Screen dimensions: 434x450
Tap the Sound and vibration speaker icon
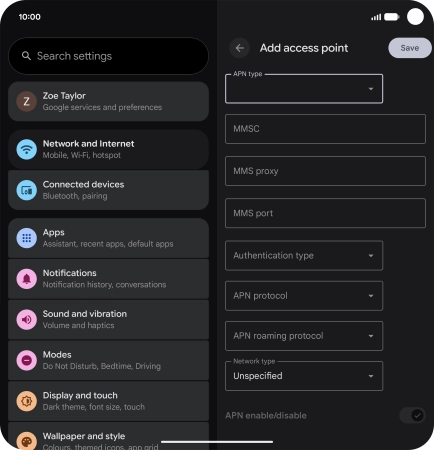tap(27, 320)
